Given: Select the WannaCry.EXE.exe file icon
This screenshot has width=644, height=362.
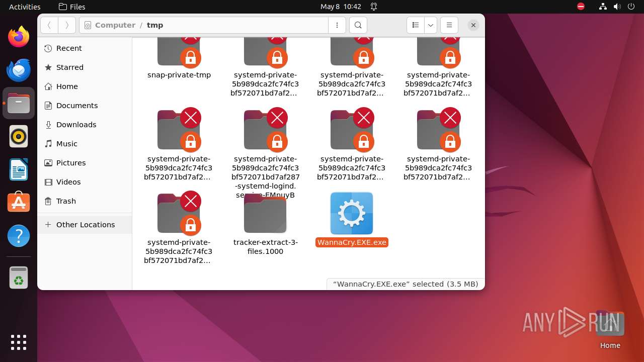Looking at the screenshot, I should [352, 213].
